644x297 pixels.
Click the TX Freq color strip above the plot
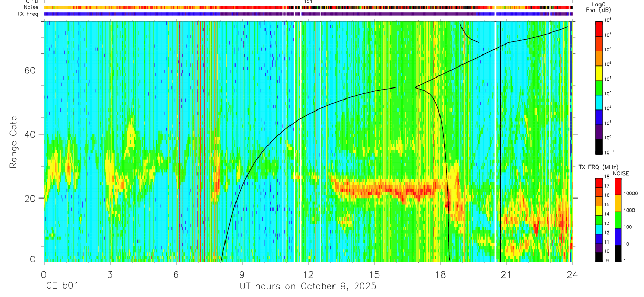(x=308, y=14)
